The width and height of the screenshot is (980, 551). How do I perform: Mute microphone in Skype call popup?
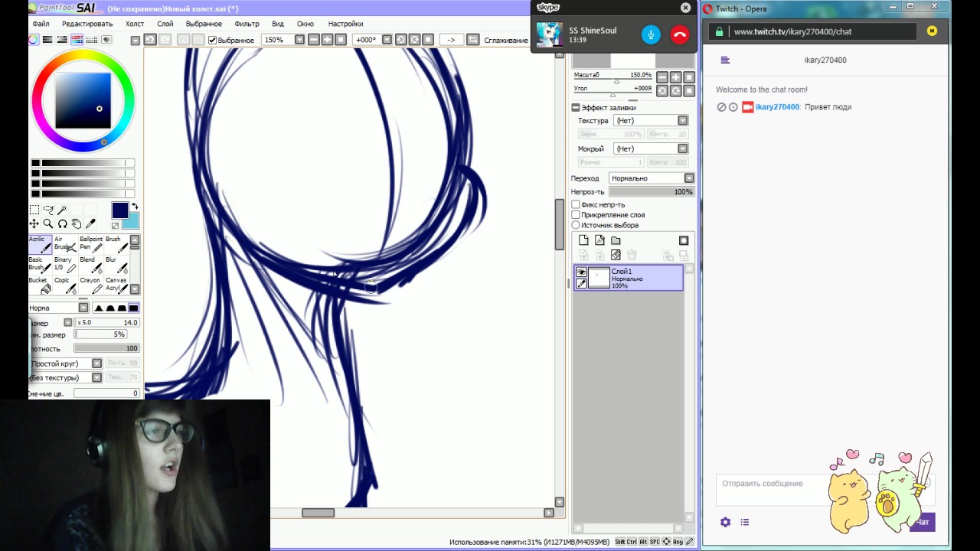(x=651, y=34)
